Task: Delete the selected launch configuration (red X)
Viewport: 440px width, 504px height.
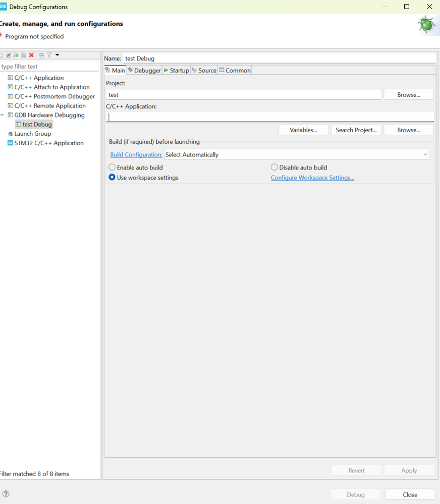Action: pos(31,55)
